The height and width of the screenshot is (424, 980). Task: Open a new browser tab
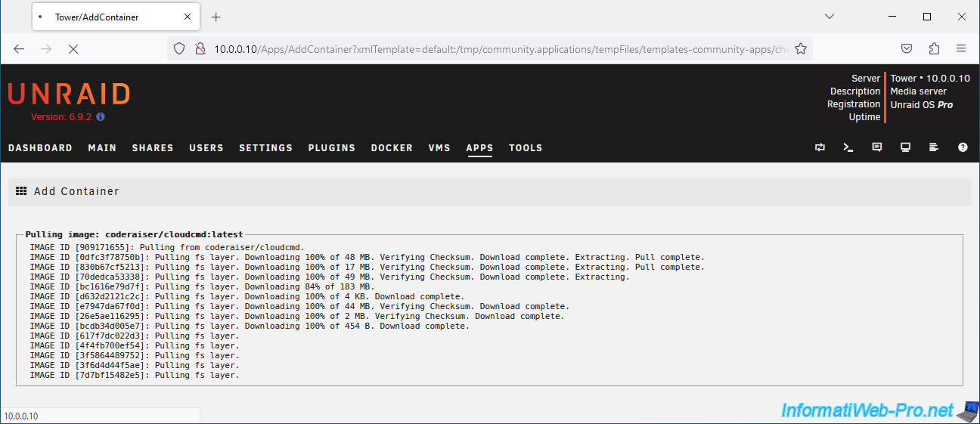click(216, 17)
